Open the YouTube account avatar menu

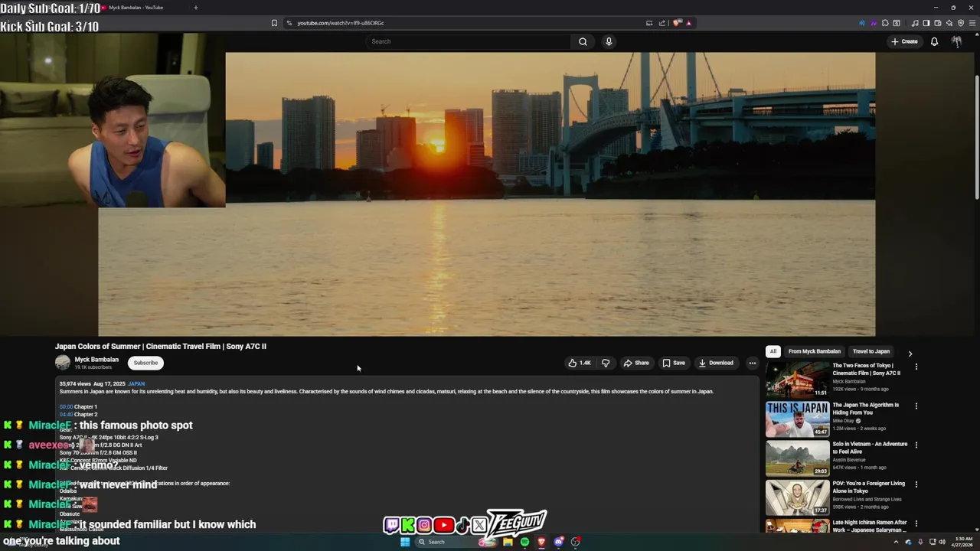956,41
